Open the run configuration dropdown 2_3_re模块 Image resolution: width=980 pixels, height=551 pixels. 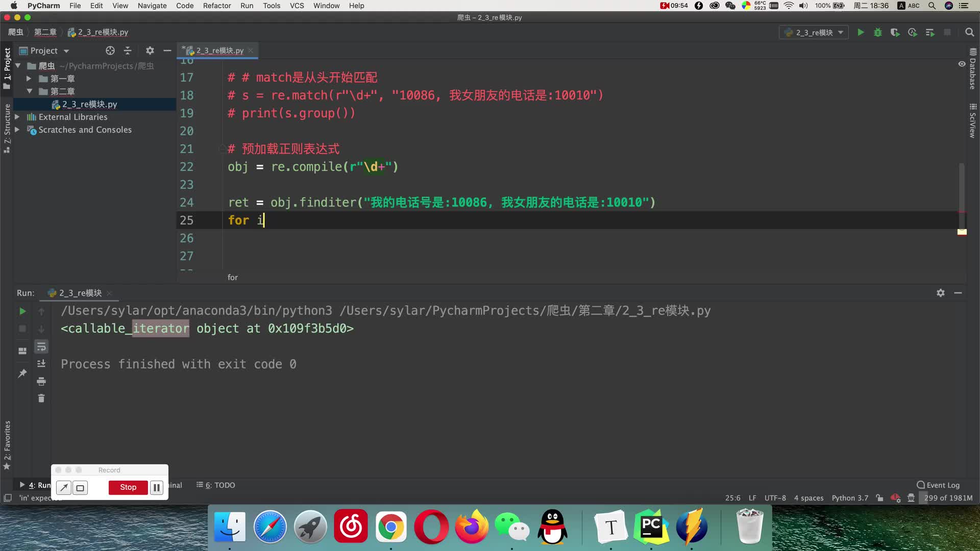point(814,33)
